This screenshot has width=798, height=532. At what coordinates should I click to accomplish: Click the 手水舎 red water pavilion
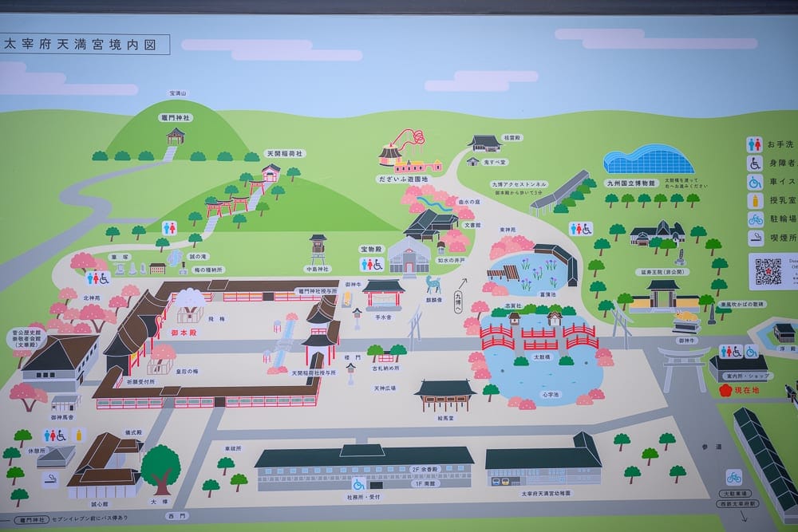click(384, 295)
